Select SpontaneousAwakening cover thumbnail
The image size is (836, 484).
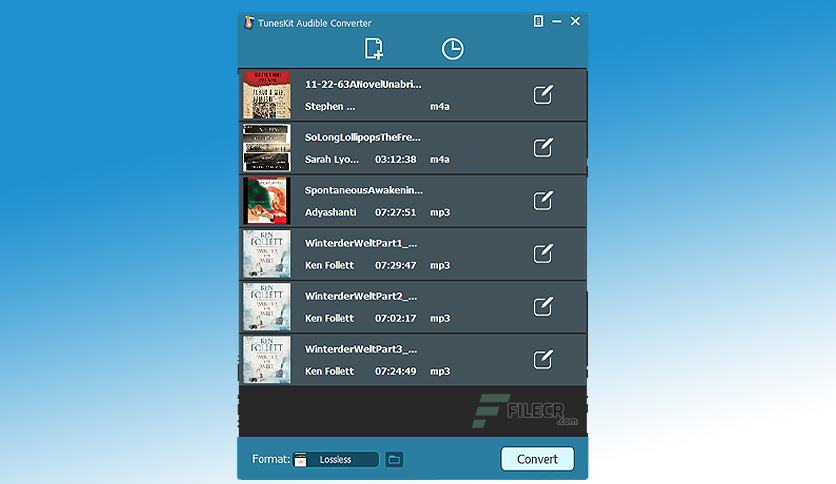[x=267, y=201]
